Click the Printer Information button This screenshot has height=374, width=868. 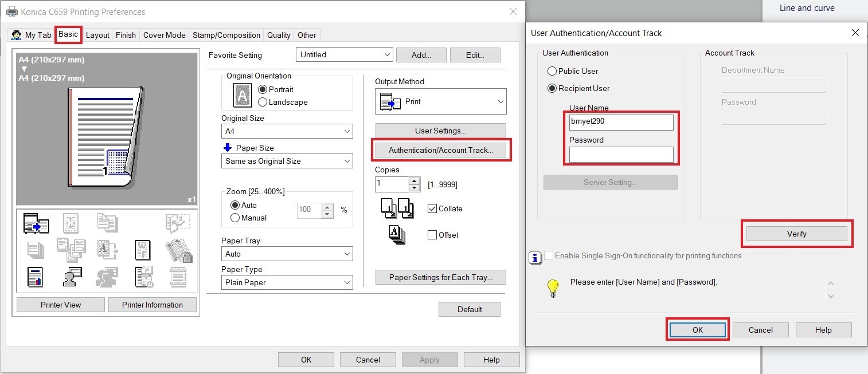click(x=152, y=305)
